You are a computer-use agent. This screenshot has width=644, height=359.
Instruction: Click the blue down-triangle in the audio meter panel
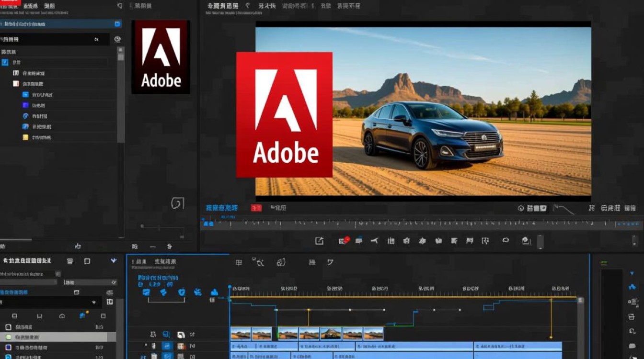[632, 273]
